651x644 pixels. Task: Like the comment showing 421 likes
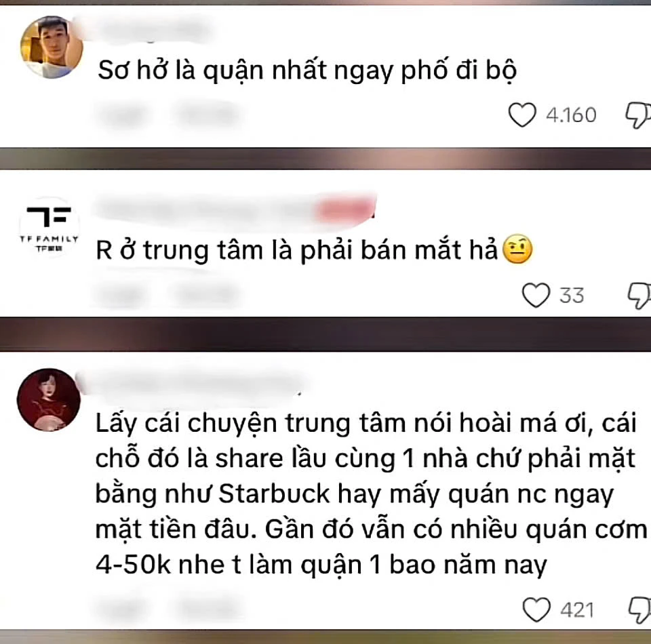click(x=536, y=609)
